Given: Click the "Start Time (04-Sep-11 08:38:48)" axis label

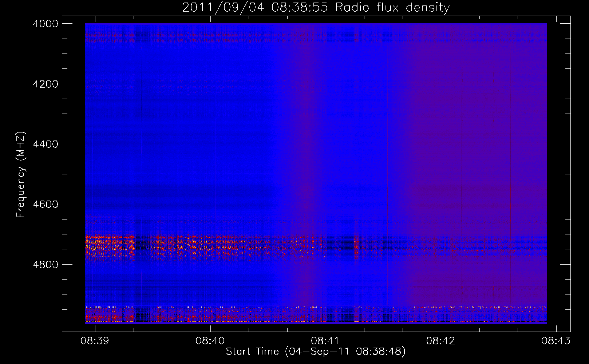Looking at the screenshot, I should 316,352.
